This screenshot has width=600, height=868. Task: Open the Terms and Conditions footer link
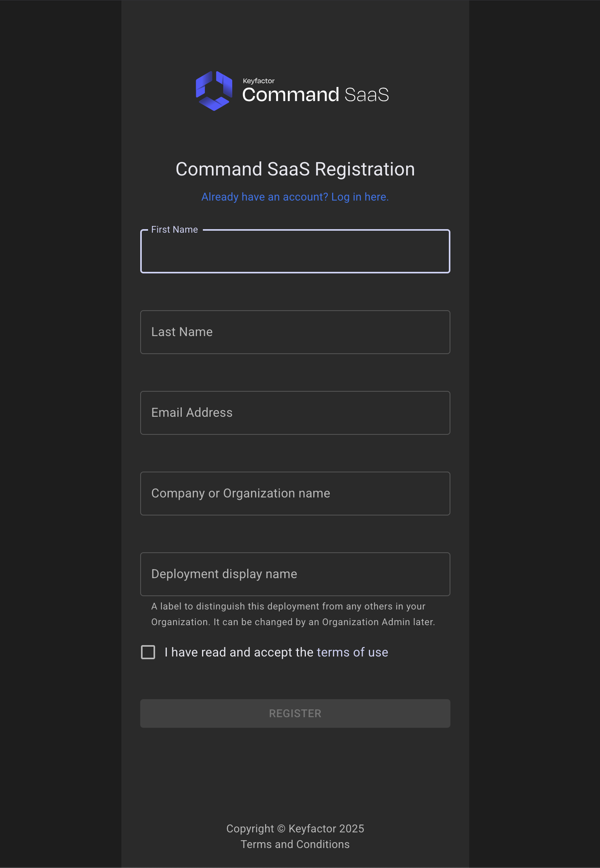(x=295, y=844)
